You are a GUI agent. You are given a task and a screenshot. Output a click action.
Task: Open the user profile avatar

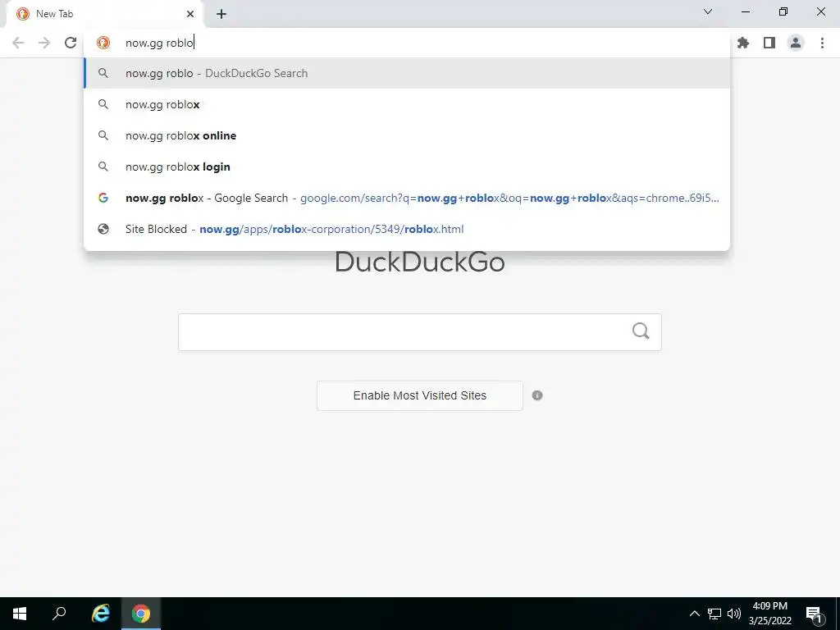tap(796, 43)
